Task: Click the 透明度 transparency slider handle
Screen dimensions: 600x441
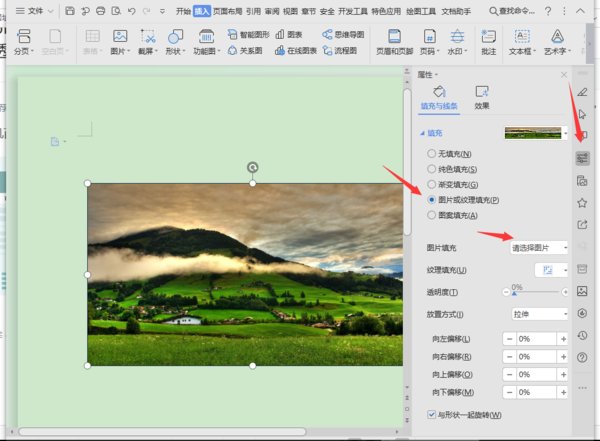Action: tap(514, 292)
